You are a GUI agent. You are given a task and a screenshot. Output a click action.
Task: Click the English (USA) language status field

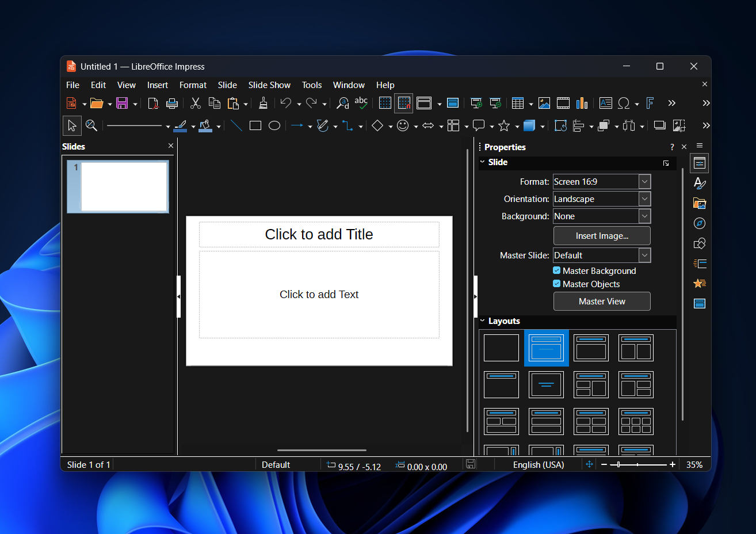[x=539, y=465]
